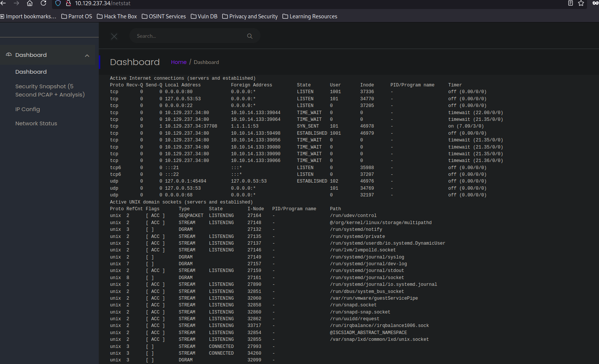Click the /run/uuidd/request path
This screenshot has height=364, width=599.
pos(355,319)
